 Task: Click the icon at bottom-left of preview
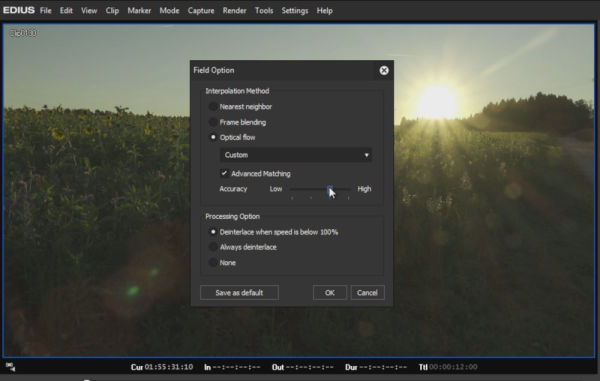point(10,367)
